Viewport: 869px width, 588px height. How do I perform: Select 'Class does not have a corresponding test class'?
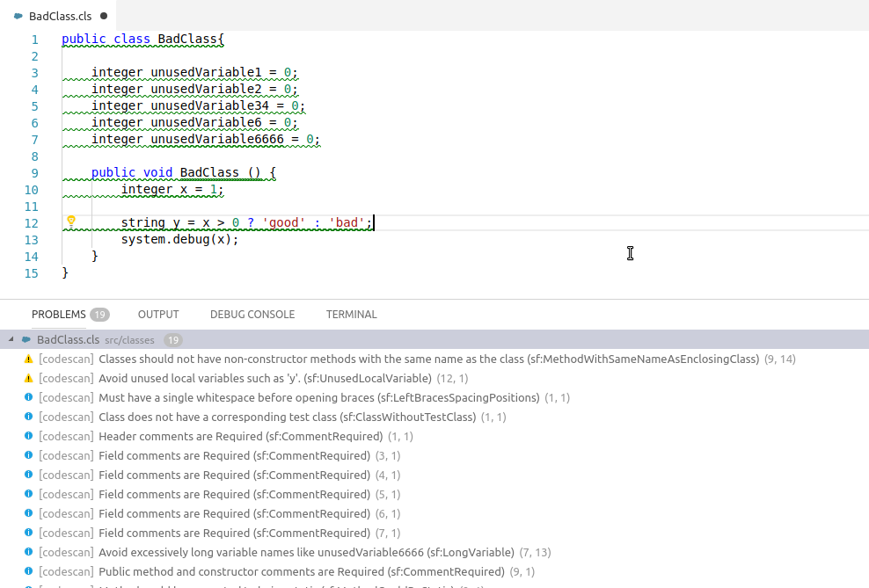click(x=434, y=417)
